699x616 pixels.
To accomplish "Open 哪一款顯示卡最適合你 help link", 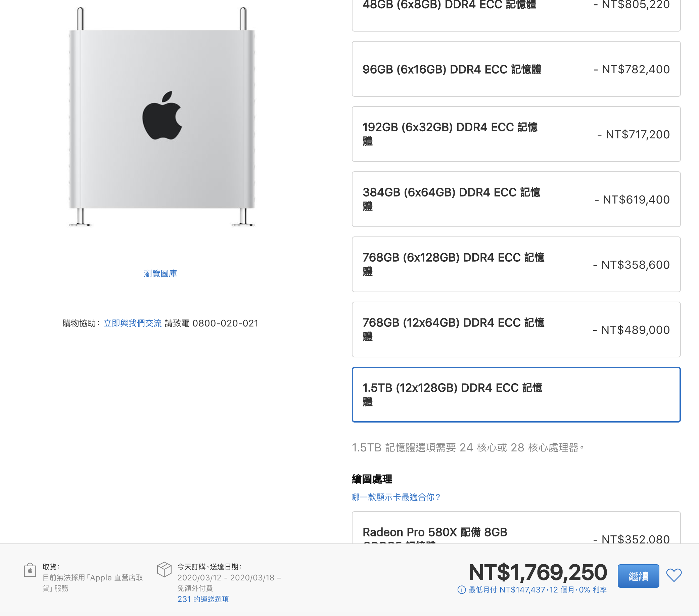I will click(x=396, y=497).
